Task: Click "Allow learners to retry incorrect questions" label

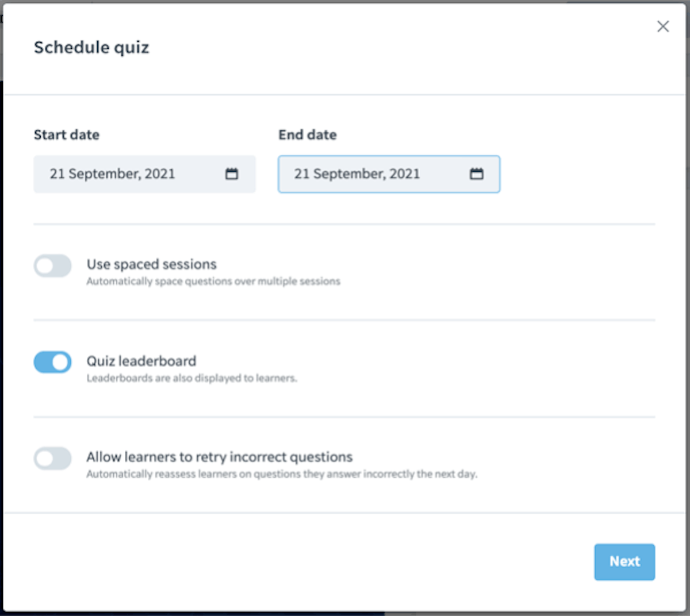Action: (220, 457)
